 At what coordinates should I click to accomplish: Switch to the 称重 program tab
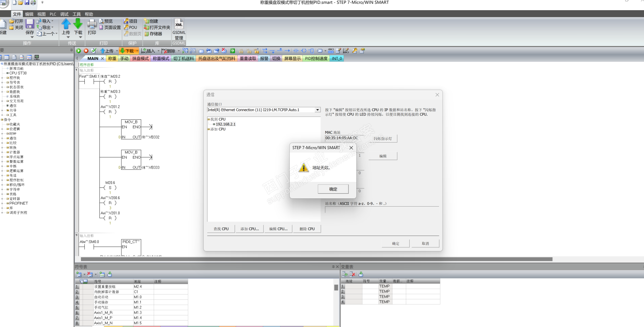tap(112, 58)
